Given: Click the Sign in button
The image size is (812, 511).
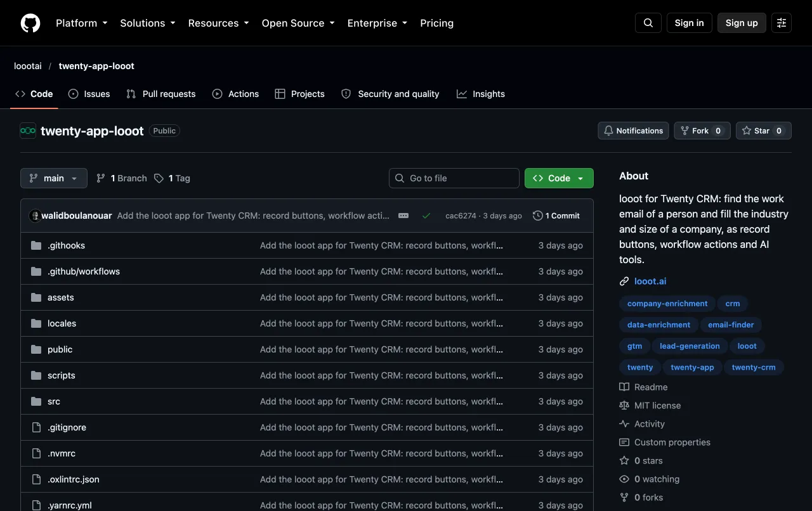Looking at the screenshot, I should (x=690, y=23).
